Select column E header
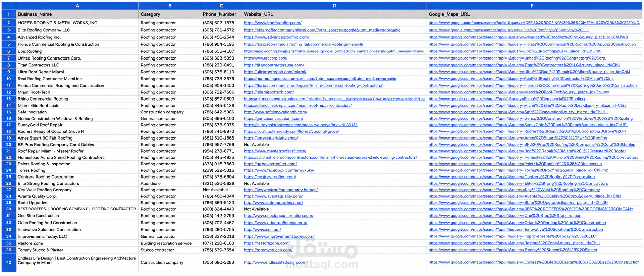This screenshot has width=644, height=276. (x=532, y=6)
